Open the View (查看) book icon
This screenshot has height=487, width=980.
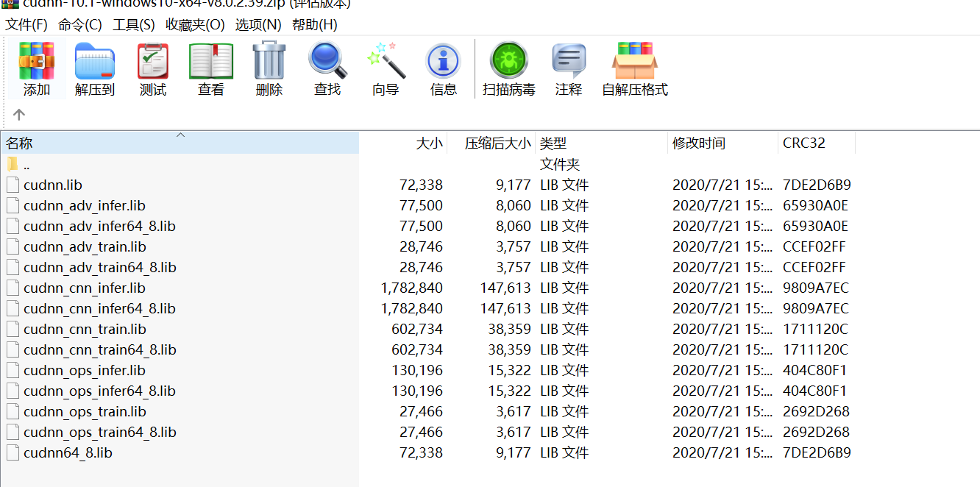pyautogui.click(x=211, y=61)
